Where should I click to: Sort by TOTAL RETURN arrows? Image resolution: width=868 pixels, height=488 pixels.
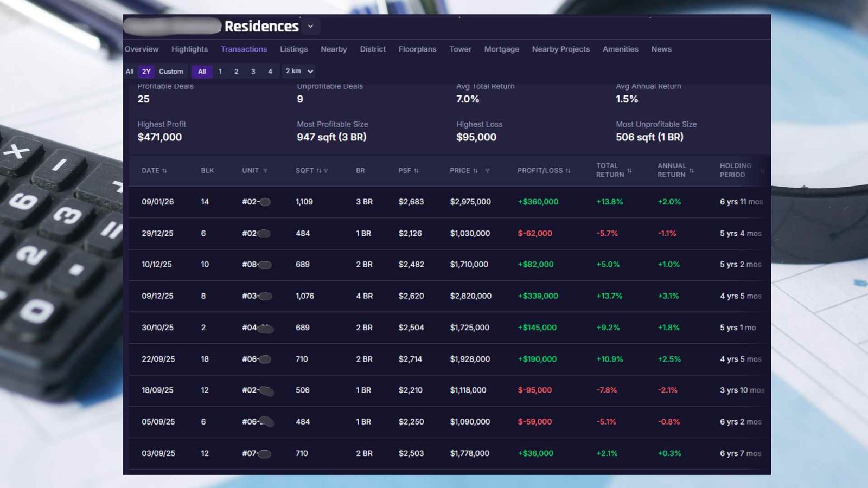(629, 170)
